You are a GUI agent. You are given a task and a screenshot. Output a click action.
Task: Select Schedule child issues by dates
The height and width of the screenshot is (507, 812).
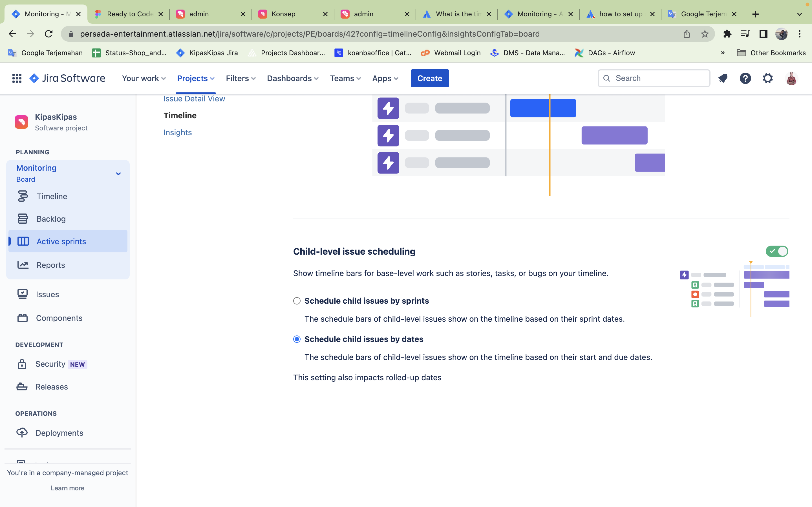click(x=297, y=339)
